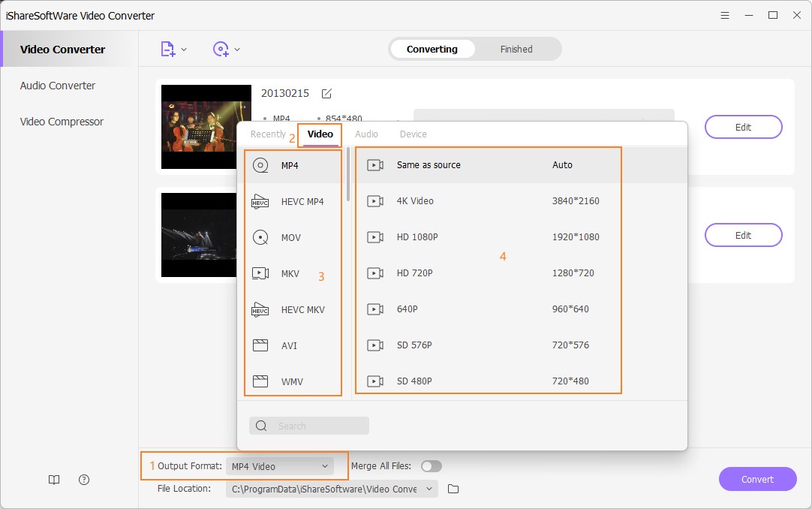Switch to the Audio tab

[x=366, y=134]
